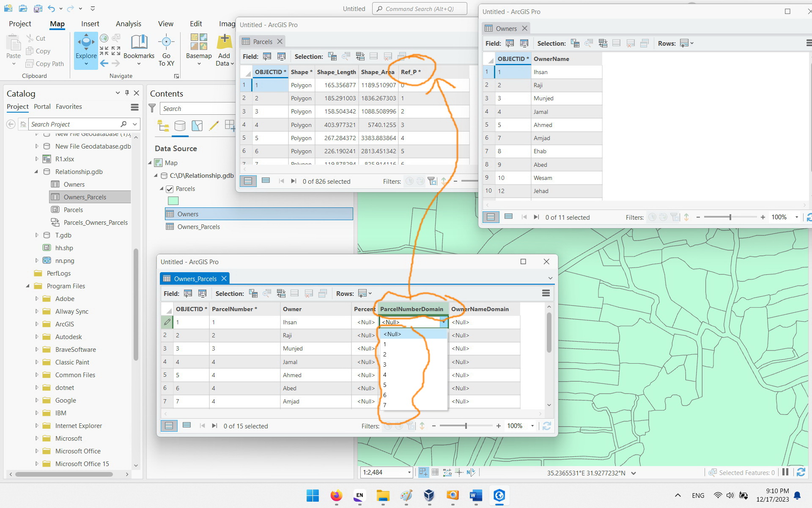The height and width of the screenshot is (508, 812).
Task: Click Switch Selection in the Parcels table
Action: point(360,56)
